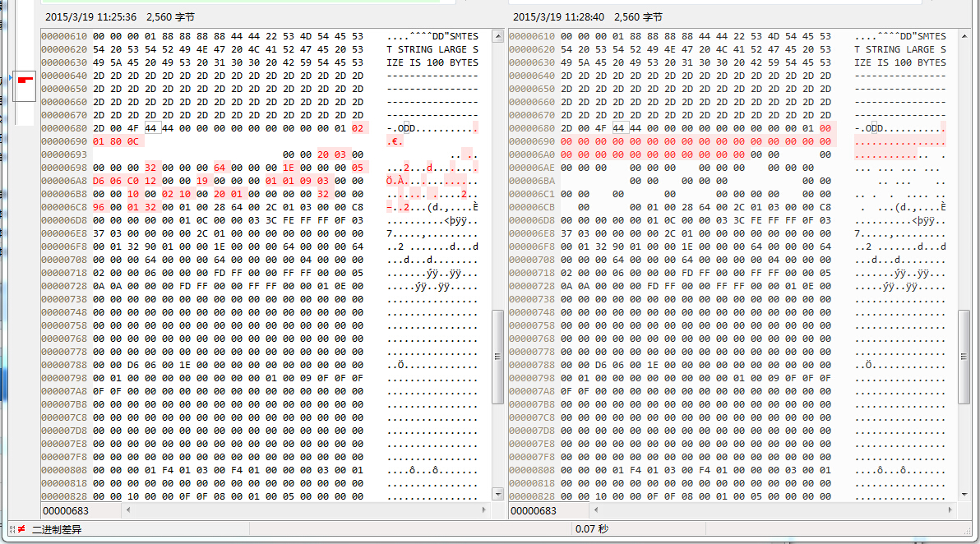Image resolution: width=980 pixels, height=544 pixels.
Task: Click left pane's horizontal scroll right arrow
Action: click(485, 511)
